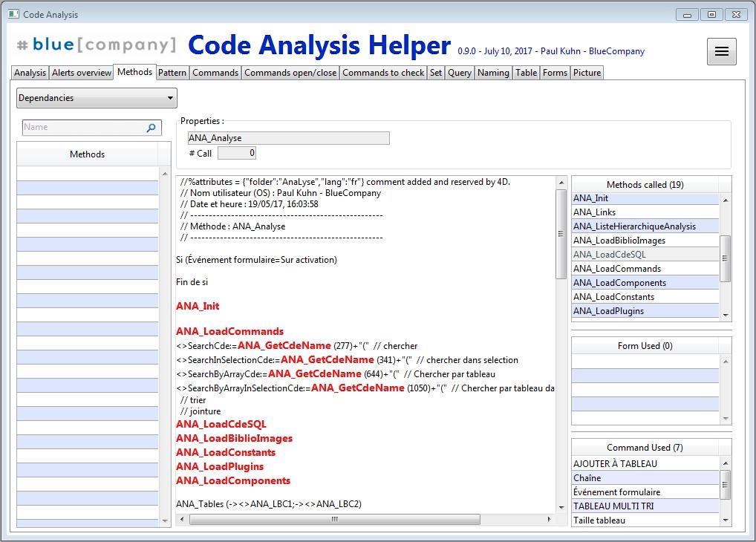756x542 pixels.
Task: Click code view scroll-up arrow
Action: click(x=561, y=182)
